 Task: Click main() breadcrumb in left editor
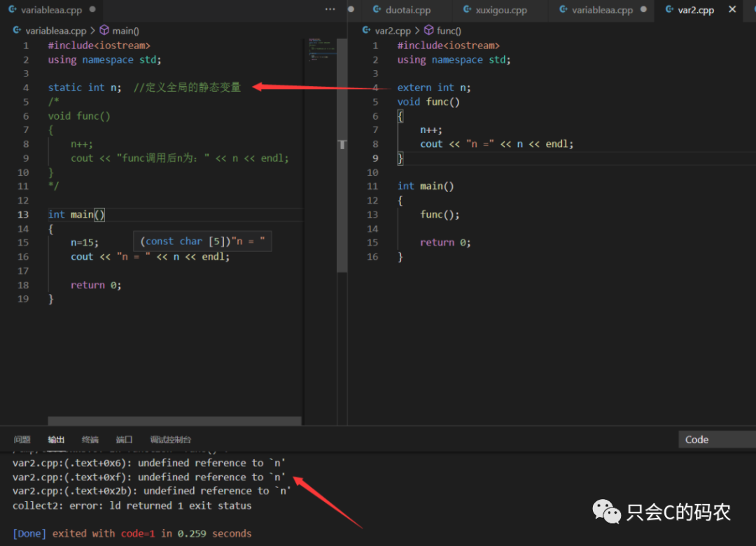pos(125,31)
